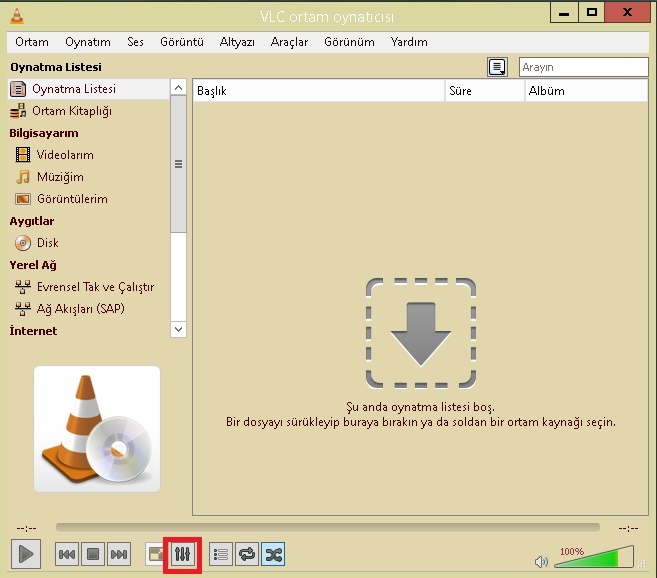657x578 pixels.
Task: Click the Aygıtlar section header
Action: point(32,221)
